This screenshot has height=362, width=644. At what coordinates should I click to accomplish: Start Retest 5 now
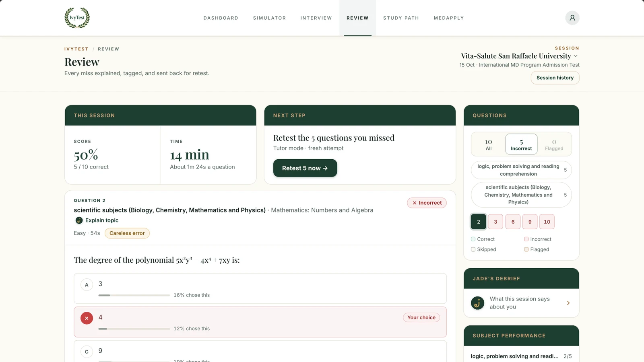(305, 168)
